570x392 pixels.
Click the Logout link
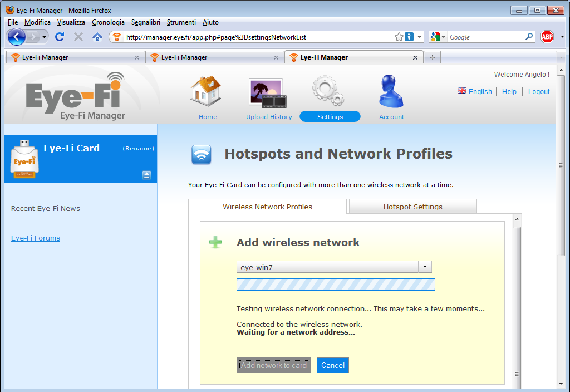click(x=539, y=92)
